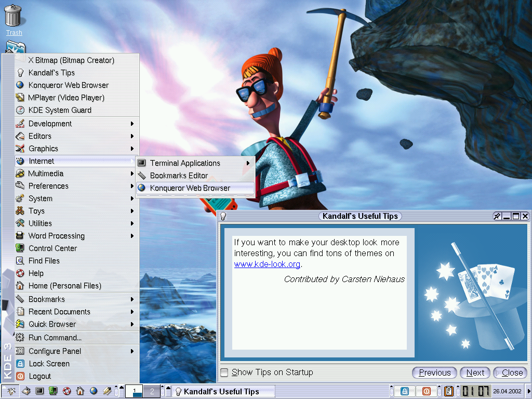
Task: Open the Klipper clipboard tray icon
Action: click(448, 392)
